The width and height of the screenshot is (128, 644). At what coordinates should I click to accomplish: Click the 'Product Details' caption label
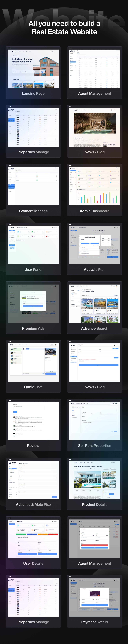[95, 505]
